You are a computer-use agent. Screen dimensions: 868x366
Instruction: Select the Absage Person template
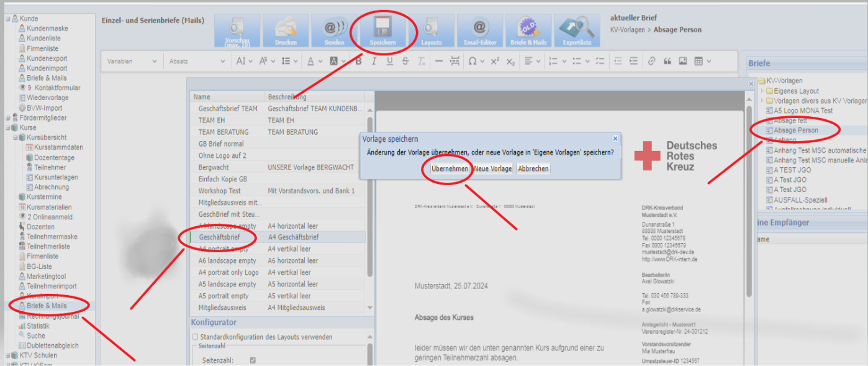click(795, 130)
